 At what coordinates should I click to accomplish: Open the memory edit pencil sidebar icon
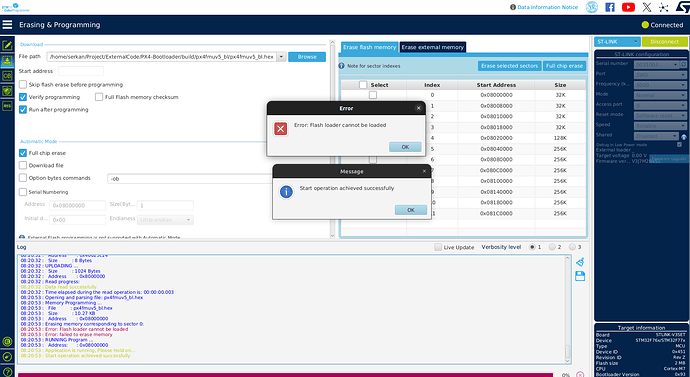click(7, 45)
